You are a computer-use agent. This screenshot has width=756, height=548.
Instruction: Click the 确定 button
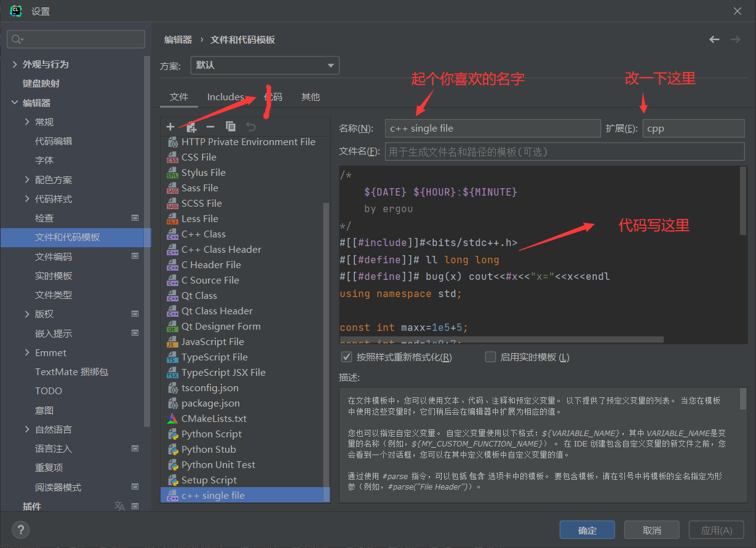tap(587, 530)
